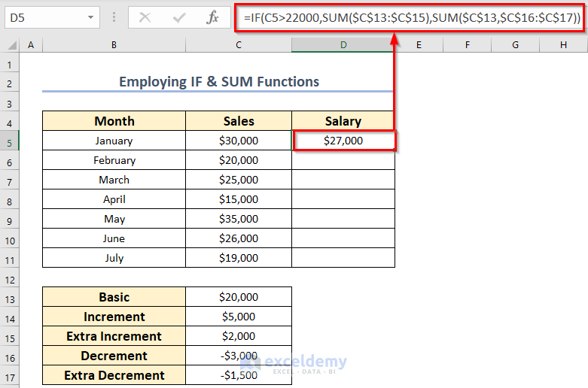Screen dimensions: 588x388
Task: Select July's empty Salary cell
Action: [343, 258]
